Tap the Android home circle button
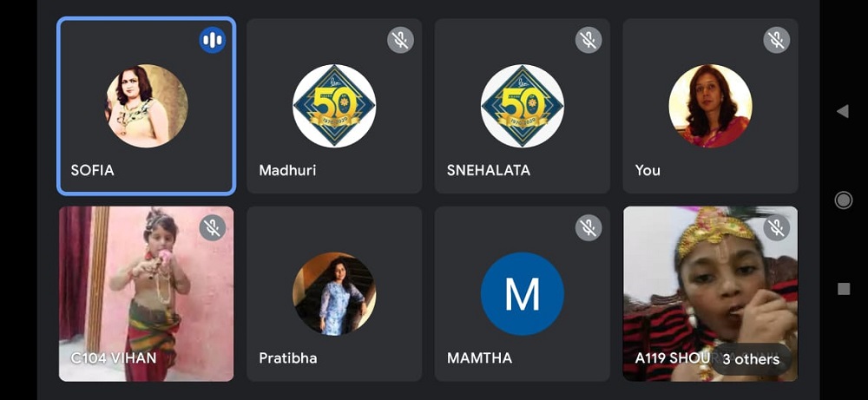The image size is (868, 400). [x=843, y=200]
